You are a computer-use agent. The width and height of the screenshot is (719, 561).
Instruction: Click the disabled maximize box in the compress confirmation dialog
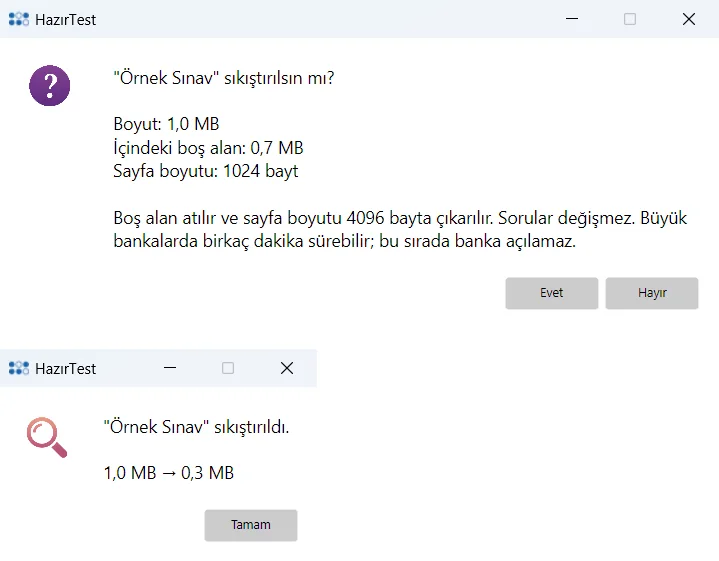click(x=630, y=19)
